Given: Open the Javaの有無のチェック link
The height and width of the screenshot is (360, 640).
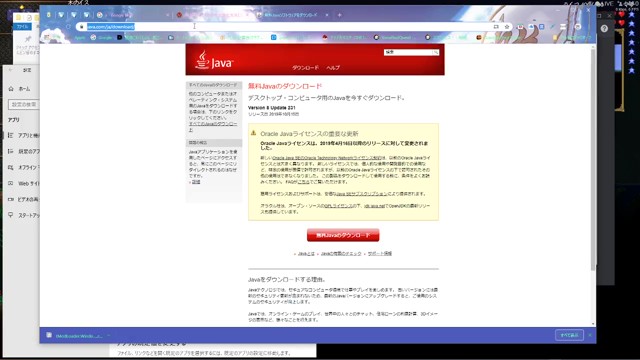Looking at the screenshot, I should (341, 253).
